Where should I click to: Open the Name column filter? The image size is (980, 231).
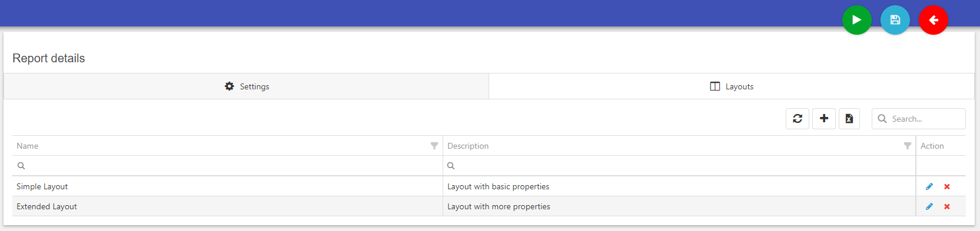coord(434,146)
